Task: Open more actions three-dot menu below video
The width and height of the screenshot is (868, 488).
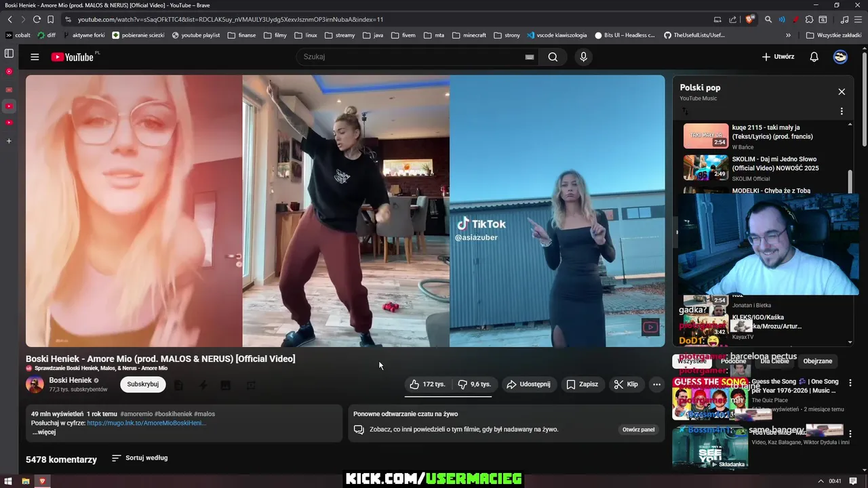Action: click(x=656, y=384)
